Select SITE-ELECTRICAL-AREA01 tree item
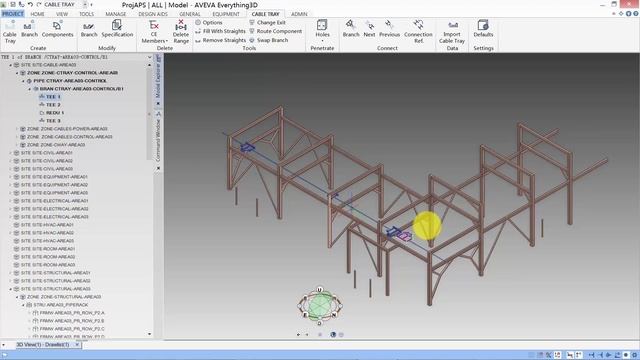Screen dimensions: 640x360 51,201
